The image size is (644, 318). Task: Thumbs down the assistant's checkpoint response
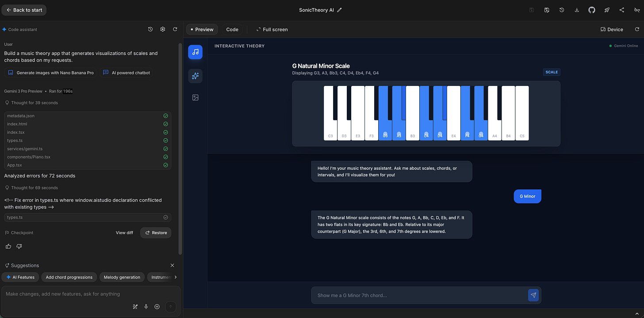19,246
